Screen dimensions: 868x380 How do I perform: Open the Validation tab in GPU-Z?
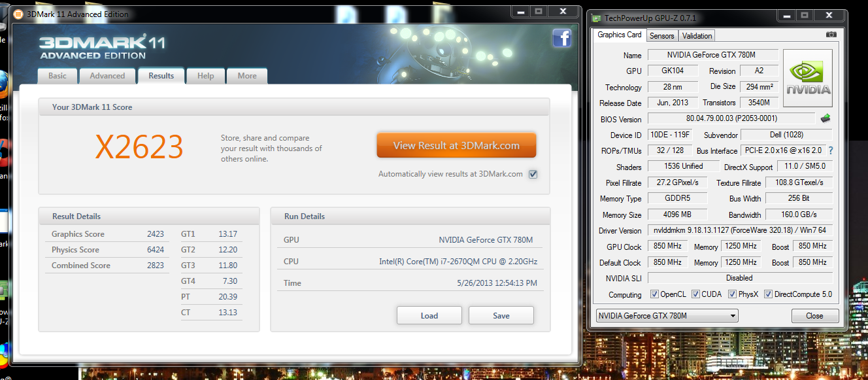tap(697, 36)
